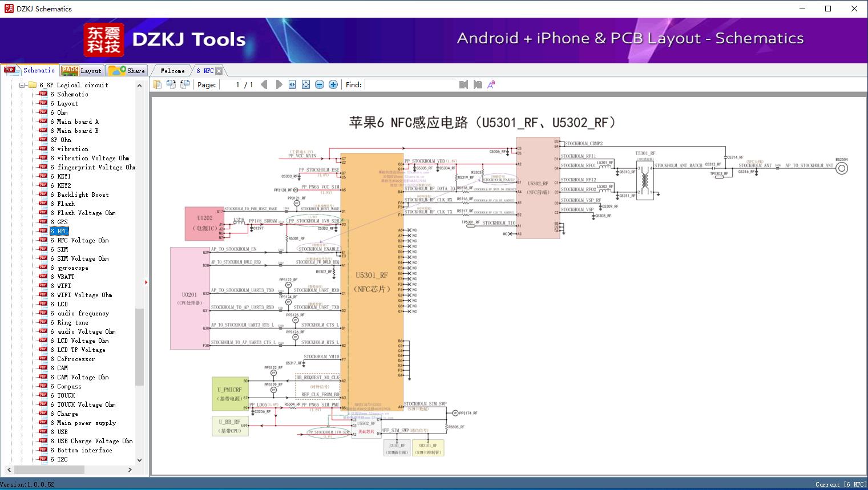868x490 pixels.
Task: Open 6 Main power supply entry
Action: coord(83,423)
